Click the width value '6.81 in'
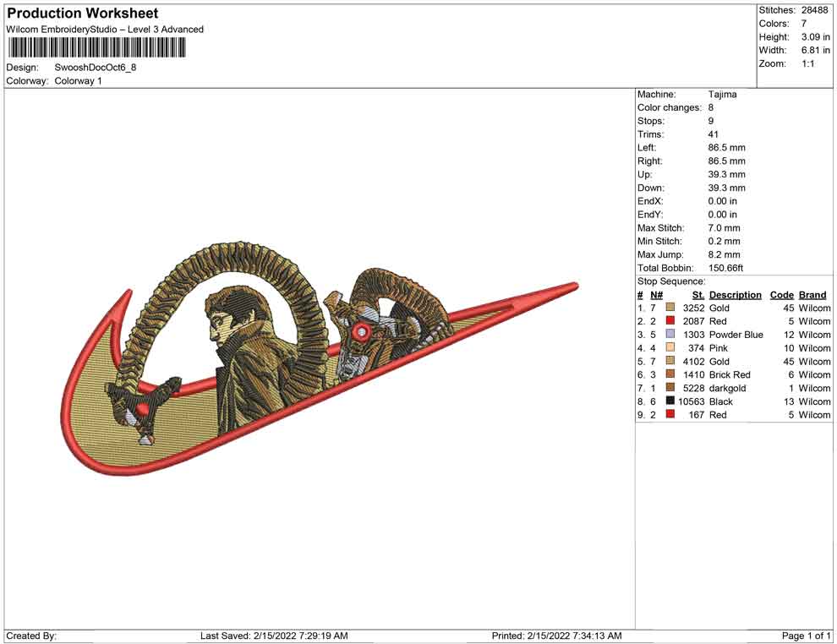 tap(816, 50)
